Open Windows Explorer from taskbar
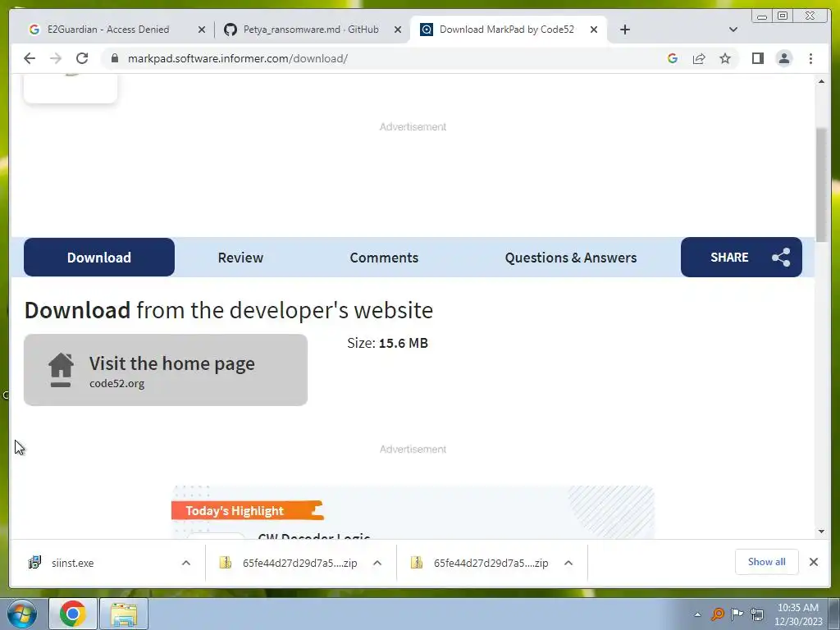 [x=124, y=614]
